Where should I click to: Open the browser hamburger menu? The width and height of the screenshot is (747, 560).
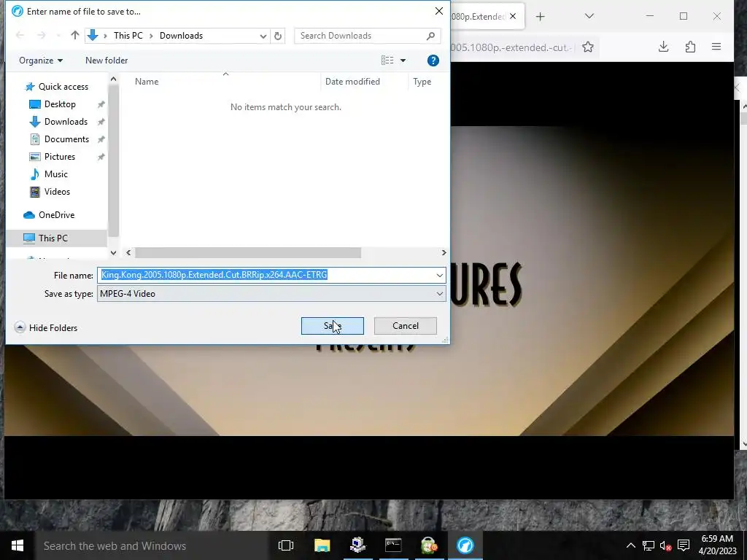[716, 47]
